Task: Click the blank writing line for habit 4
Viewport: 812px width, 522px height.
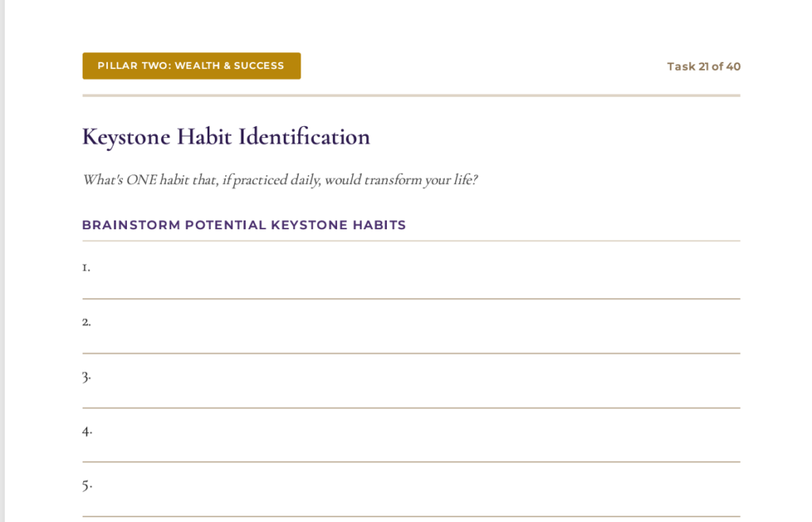Action: pos(412,447)
